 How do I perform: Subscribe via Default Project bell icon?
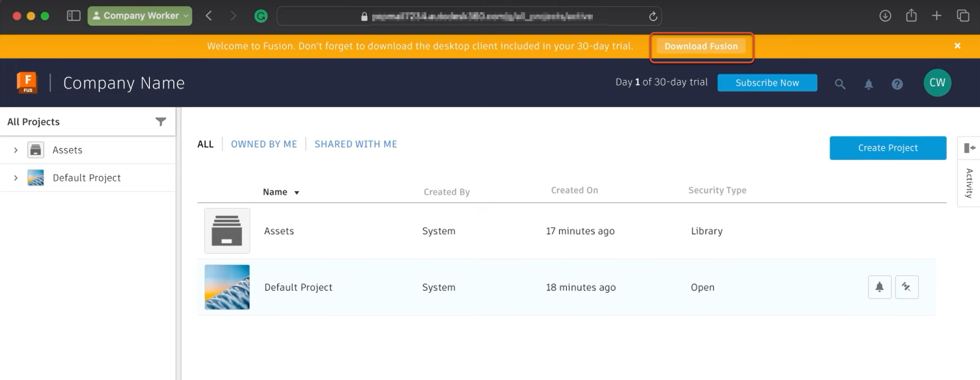(879, 287)
